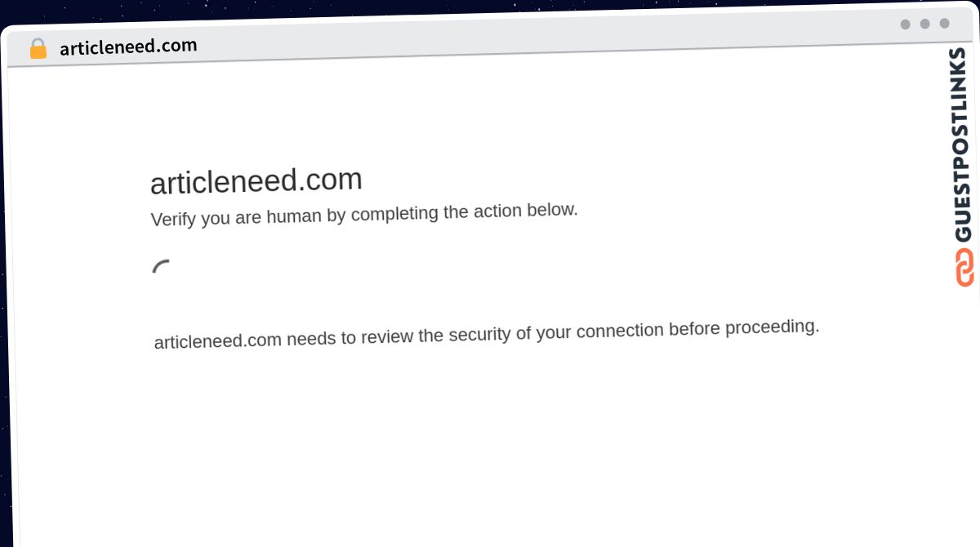Viewport: 980px width, 547px height.
Task: Click the word 'human' in the verify sentence
Action: [x=293, y=217]
